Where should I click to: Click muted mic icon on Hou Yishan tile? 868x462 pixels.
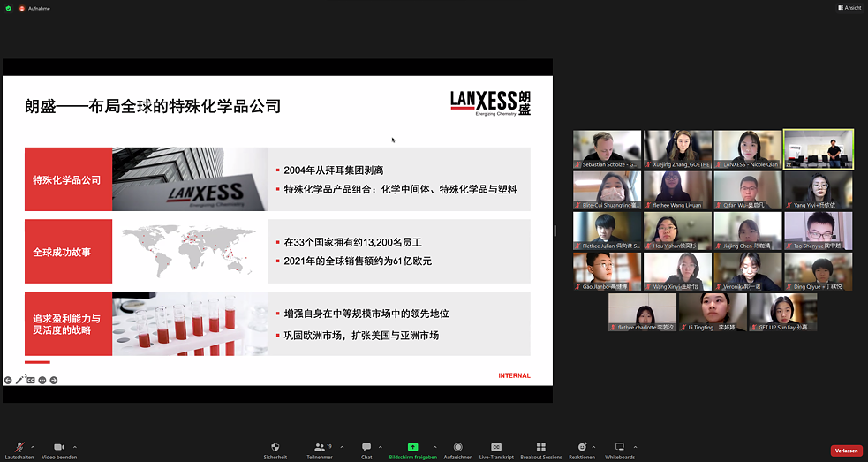(649, 246)
